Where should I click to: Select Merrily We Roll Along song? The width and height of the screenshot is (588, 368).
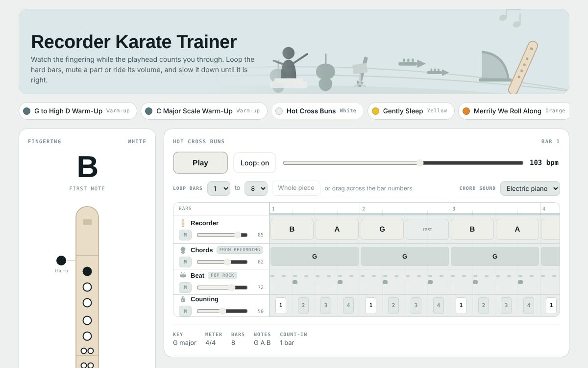point(514,111)
